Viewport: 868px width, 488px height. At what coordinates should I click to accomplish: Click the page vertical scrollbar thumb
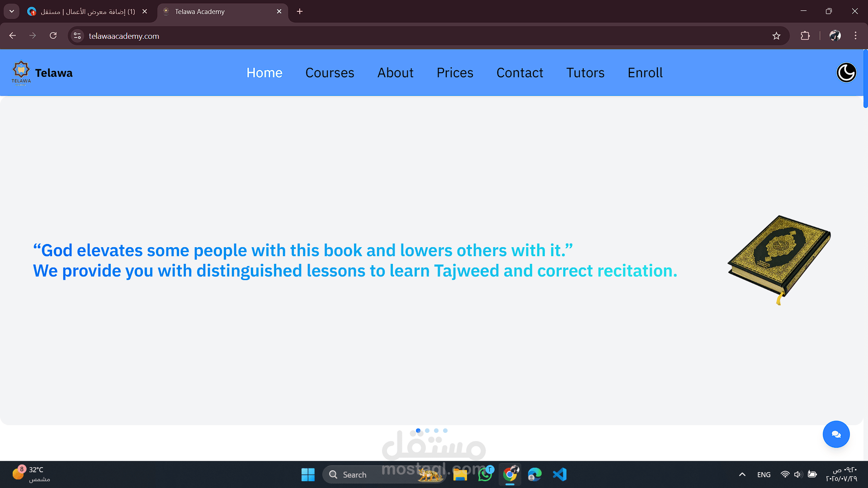[x=865, y=79]
